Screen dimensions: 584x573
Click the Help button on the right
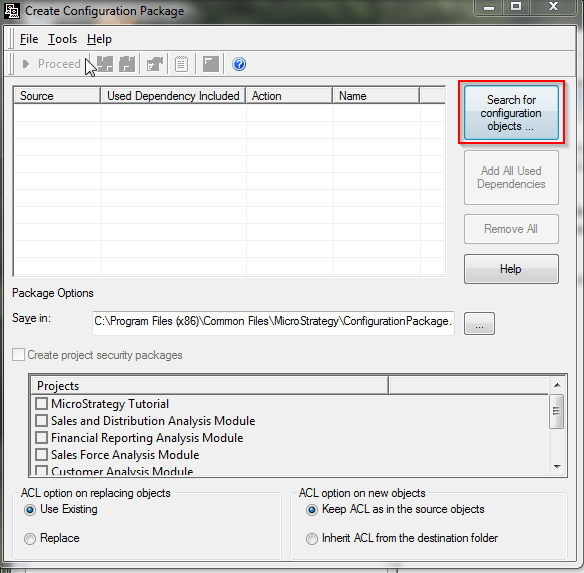511,269
